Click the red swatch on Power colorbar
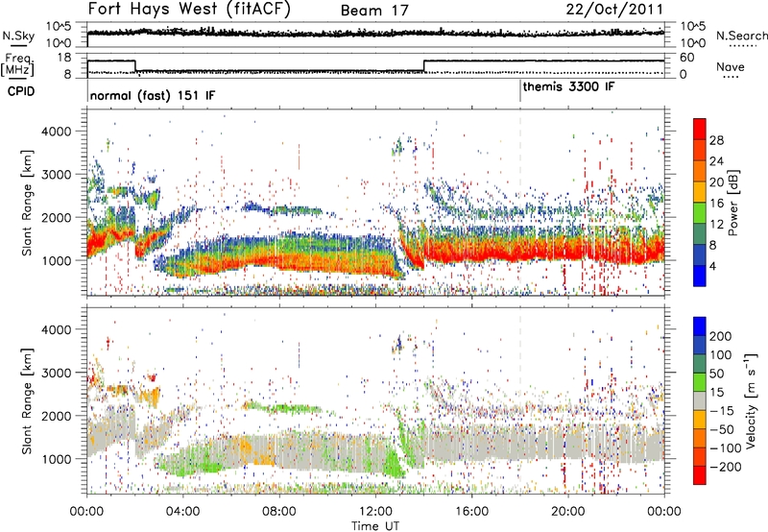Image resolution: width=768 pixels, height=532 pixels. (700, 129)
